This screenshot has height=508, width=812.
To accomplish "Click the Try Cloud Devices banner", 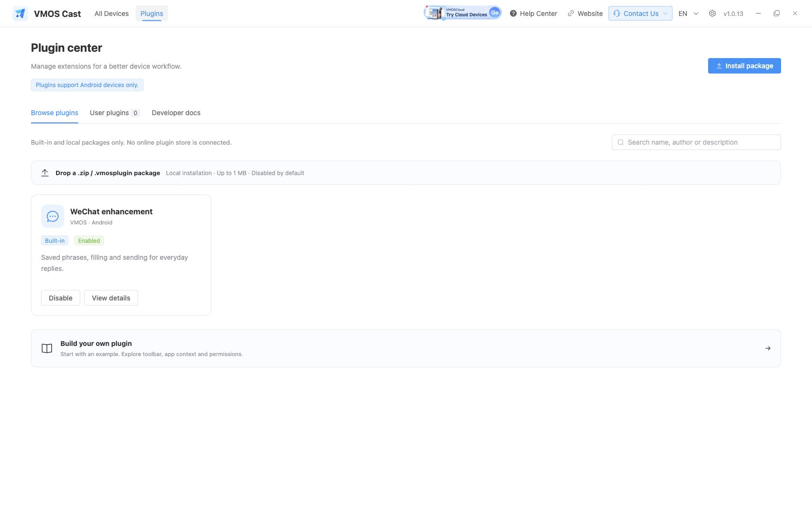I will (463, 13).
